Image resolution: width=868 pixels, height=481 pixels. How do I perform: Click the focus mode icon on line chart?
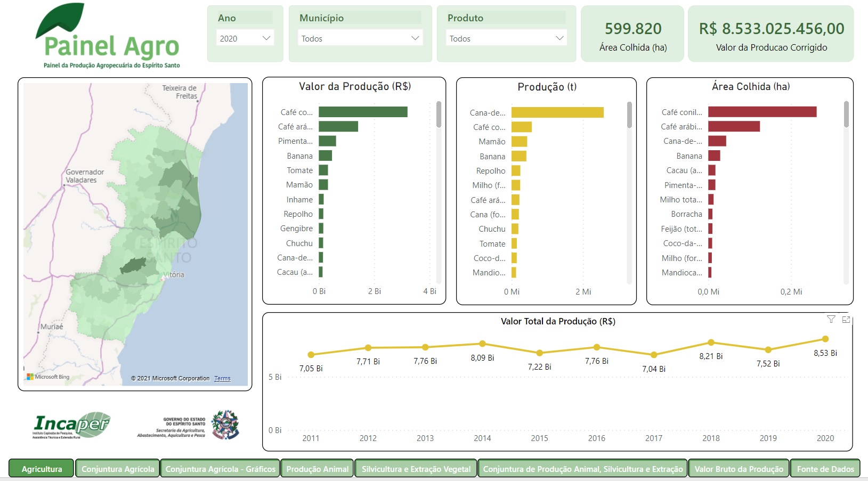846,319
